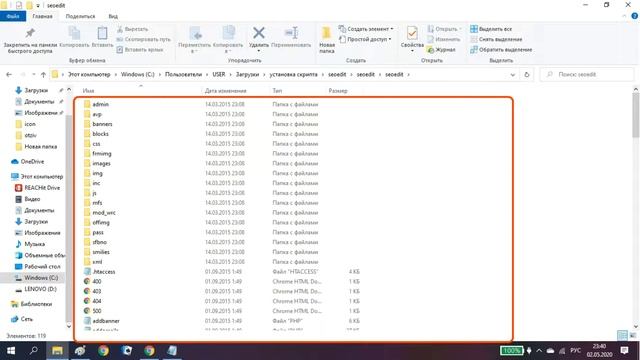Open the Windows Start menu

(x=11, y=351)
